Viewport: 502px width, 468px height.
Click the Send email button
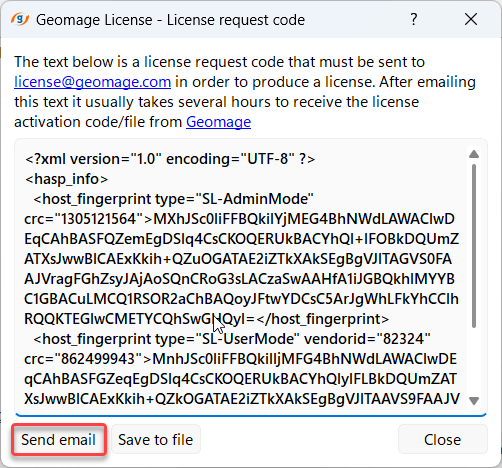pos(59,440)
